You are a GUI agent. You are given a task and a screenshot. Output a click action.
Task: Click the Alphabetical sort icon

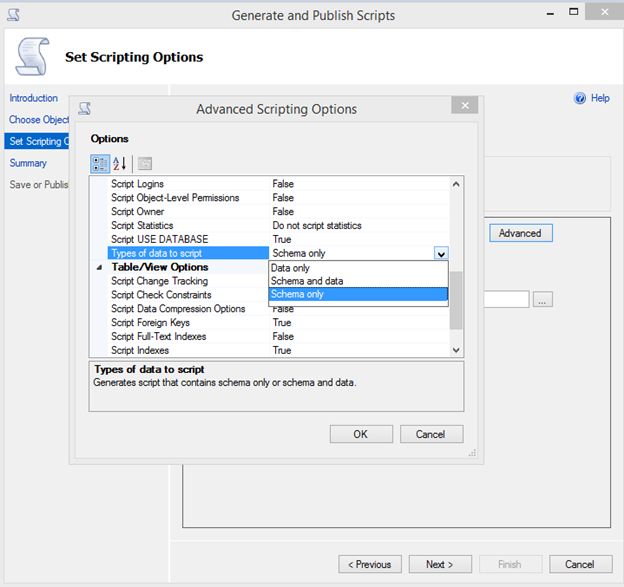(120, 164)
